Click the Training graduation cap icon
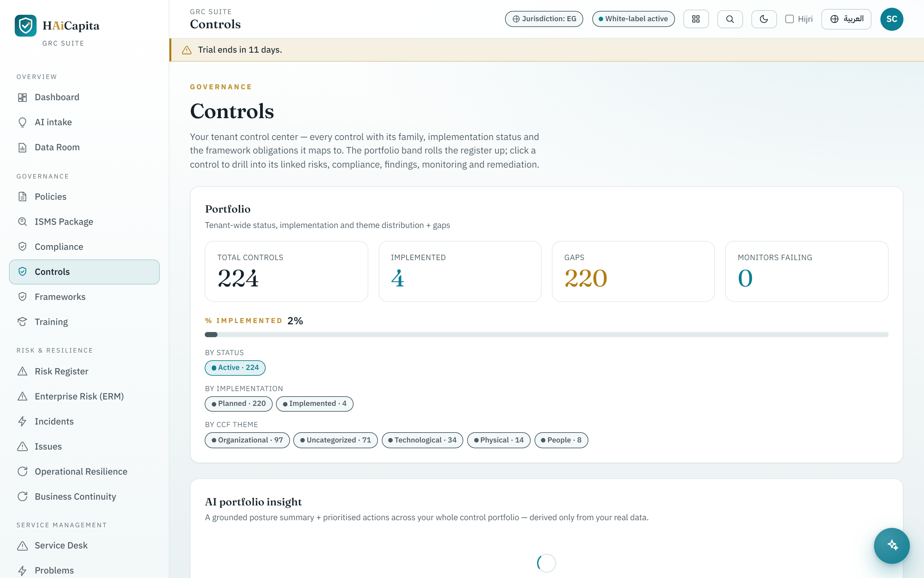The image size is (924, 578). point(22,322)
